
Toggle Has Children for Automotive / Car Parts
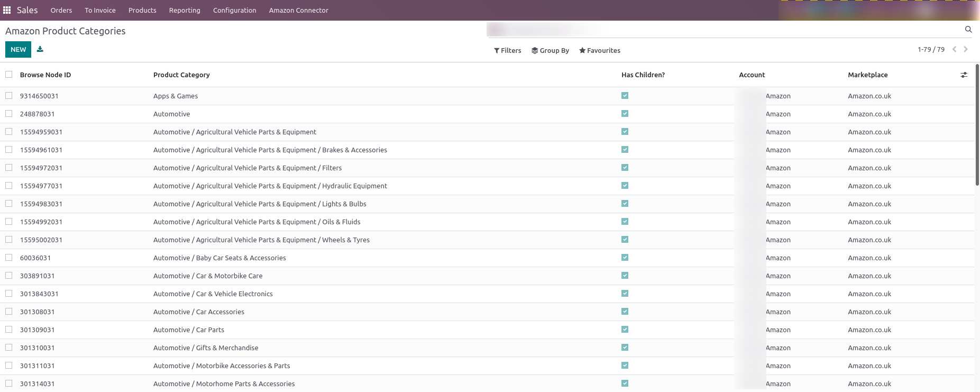[625, 330]
